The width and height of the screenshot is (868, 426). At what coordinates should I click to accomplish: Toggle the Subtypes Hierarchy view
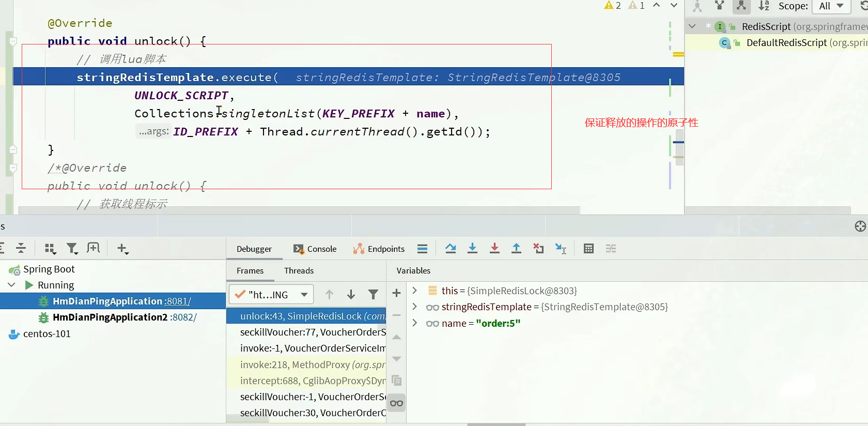coord(741,6)
